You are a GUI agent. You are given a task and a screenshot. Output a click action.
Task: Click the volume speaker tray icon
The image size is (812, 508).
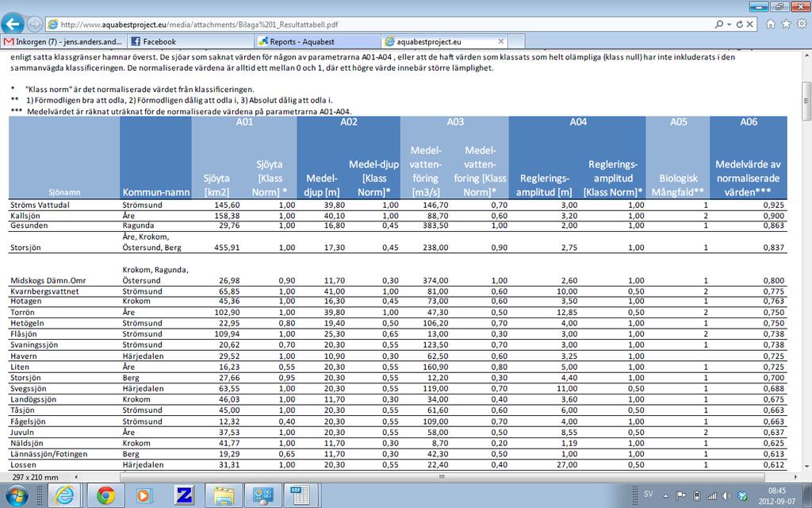pyautogui.click(x=726, y=495)
